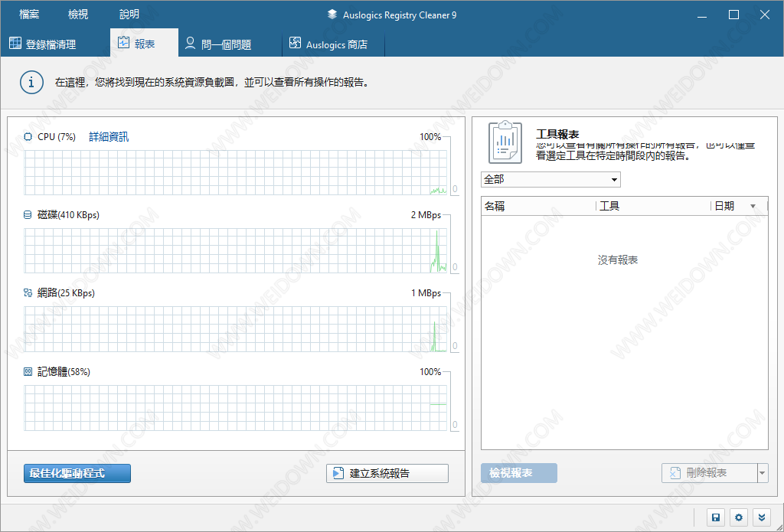784x532 pixels.
Task: Expand the 刪除報表 dropdown arrow
Action: (763, 473)
